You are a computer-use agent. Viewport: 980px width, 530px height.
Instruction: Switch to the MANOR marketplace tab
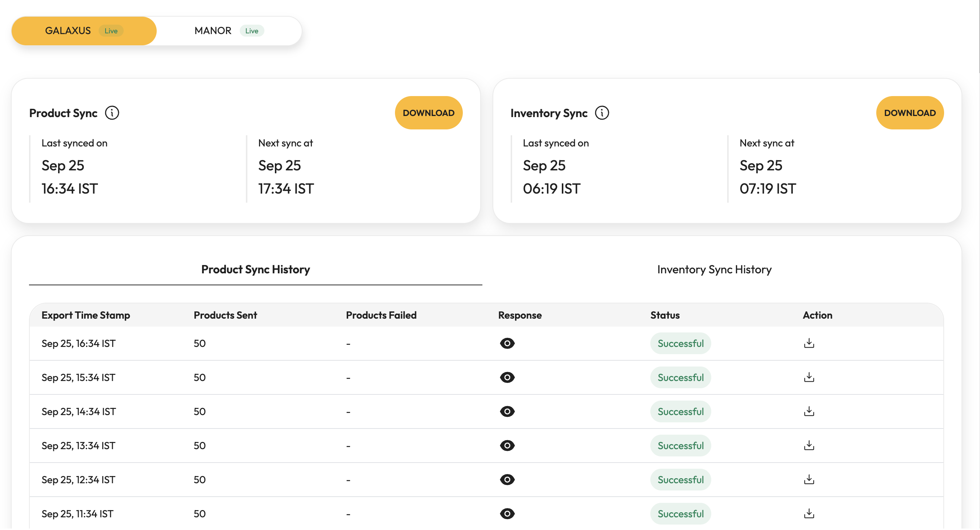click(x=228, y=31)
